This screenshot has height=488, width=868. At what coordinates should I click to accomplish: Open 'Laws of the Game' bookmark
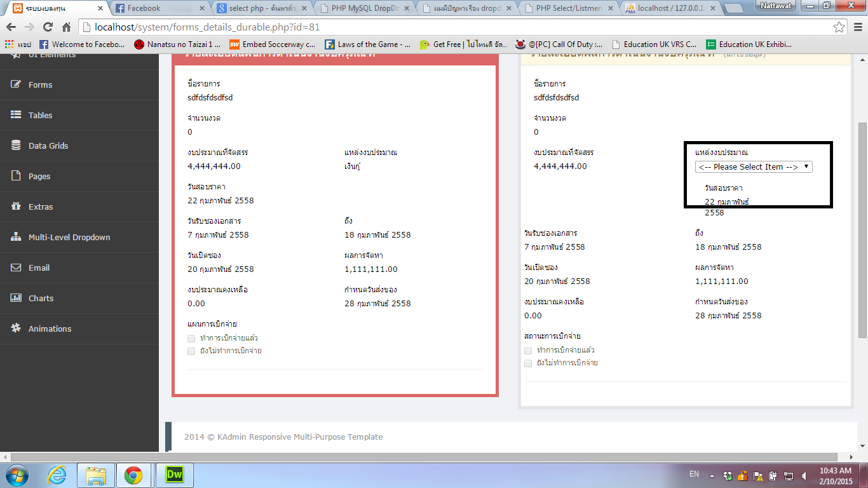pos(367,44)
